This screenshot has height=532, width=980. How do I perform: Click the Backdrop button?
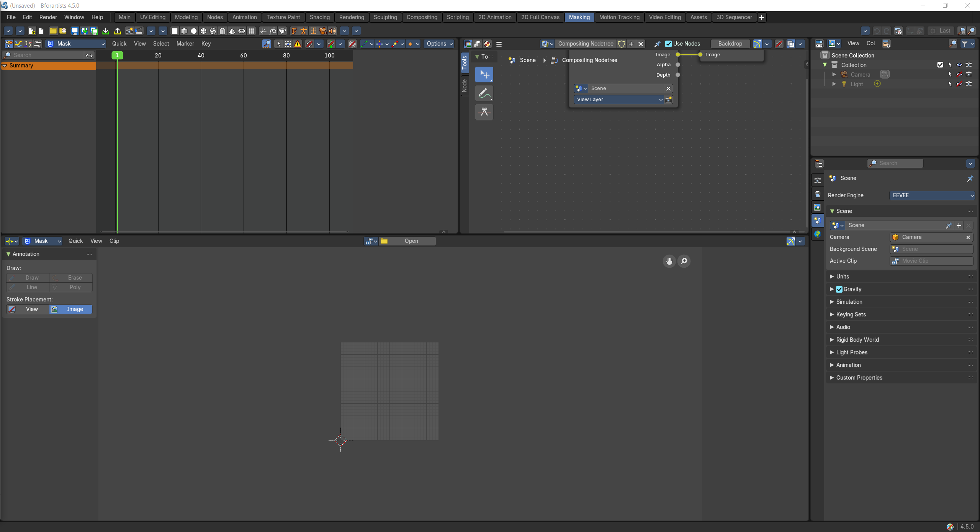pyautogui.click(x=730, y=44)
